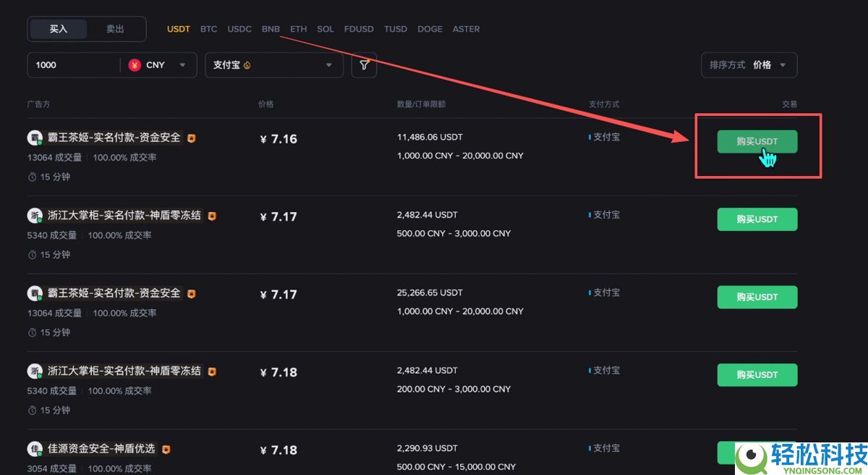Image resolution: width=868 pixels, height=475 pixels.
Task: Click the highlighted 购买USDT button on first offer
Action: 757,141
